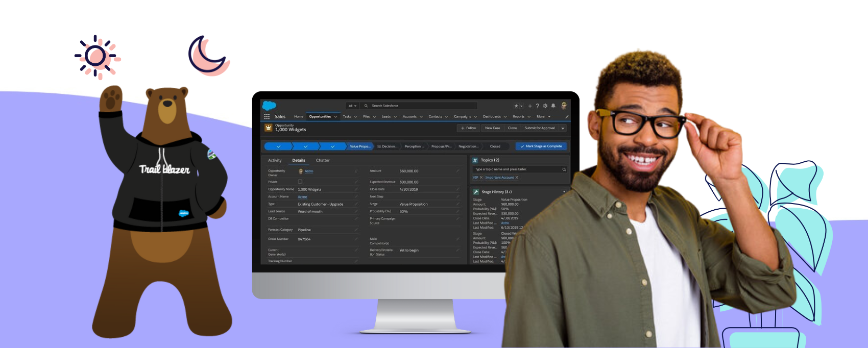The height and width of the screenshot is (348, 868).
Task: Switch to the Details tab
Action: [x=299, y=160]
